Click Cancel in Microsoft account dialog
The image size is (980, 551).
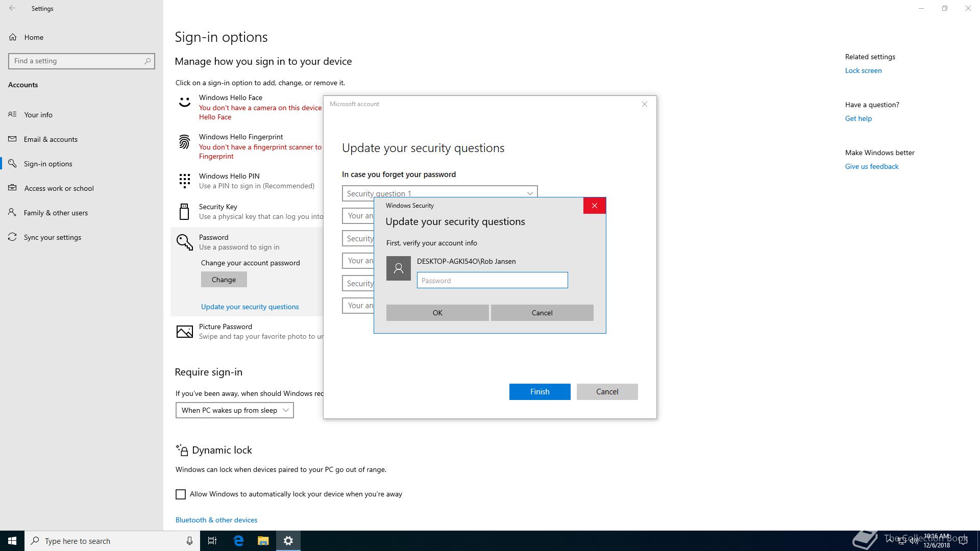(607, 392)
